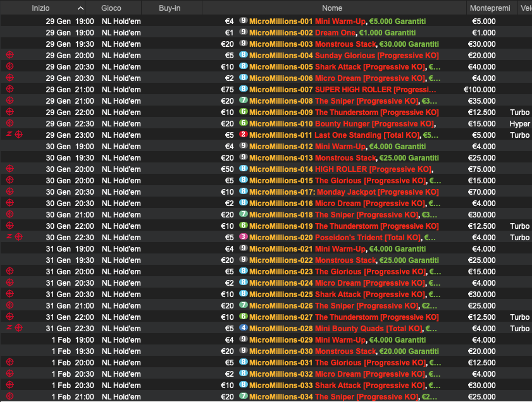This screenshot has height=402, width=532.
Task: Click the red Z icon on MicroMillions-020 row
Action: [9, 236]
